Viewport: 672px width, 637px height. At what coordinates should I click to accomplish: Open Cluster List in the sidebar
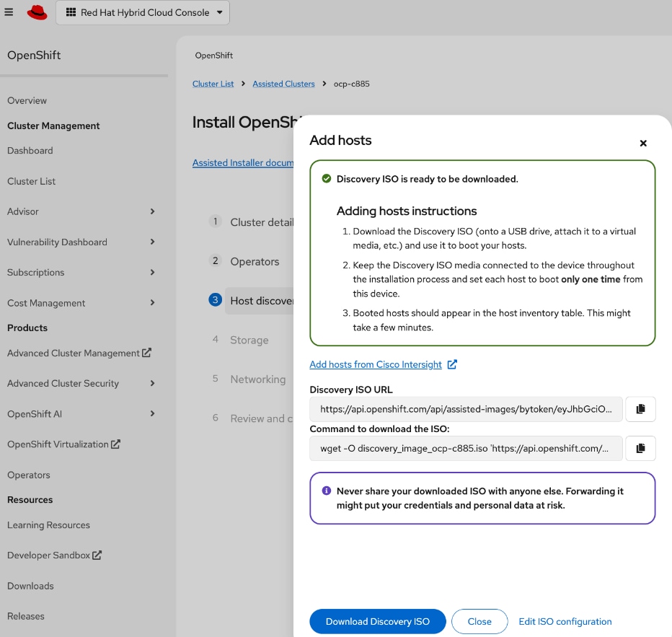point(31,181)
